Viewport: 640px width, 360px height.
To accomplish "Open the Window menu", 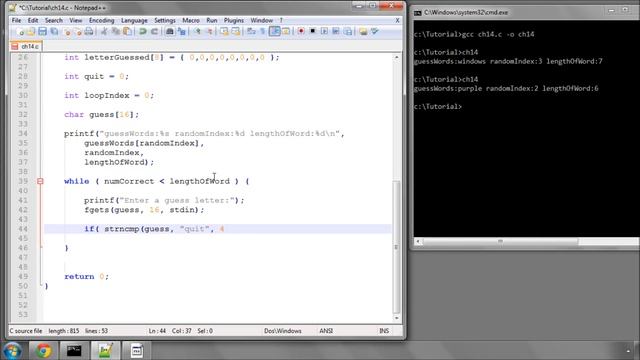I will (x=261, y=20).
